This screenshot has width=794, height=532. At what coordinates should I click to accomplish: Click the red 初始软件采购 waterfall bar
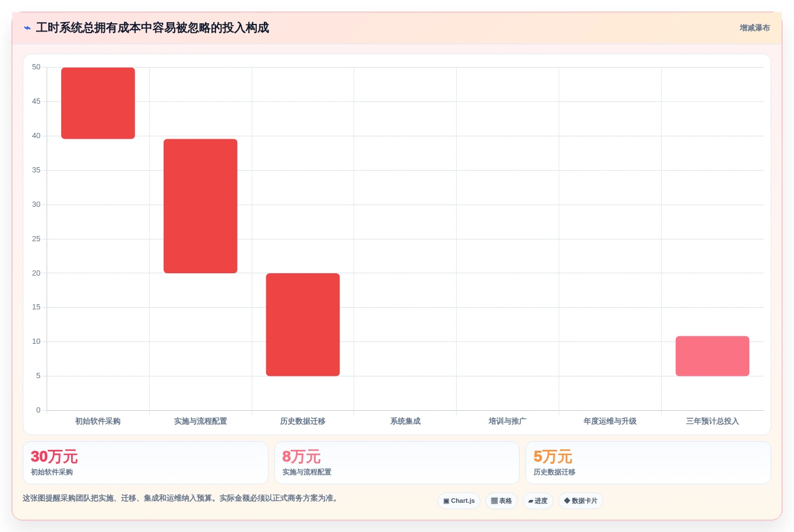pos(98,103)
